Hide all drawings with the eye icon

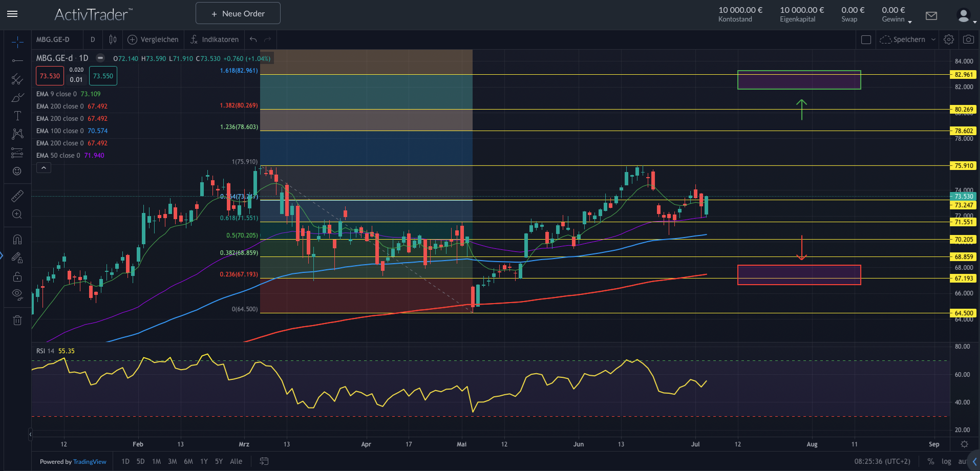click(17, 294)
